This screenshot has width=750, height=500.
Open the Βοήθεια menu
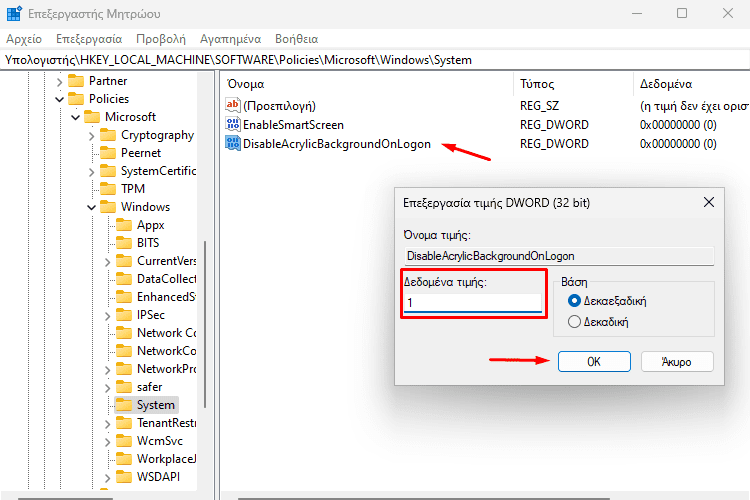click(x=297, y=39)
